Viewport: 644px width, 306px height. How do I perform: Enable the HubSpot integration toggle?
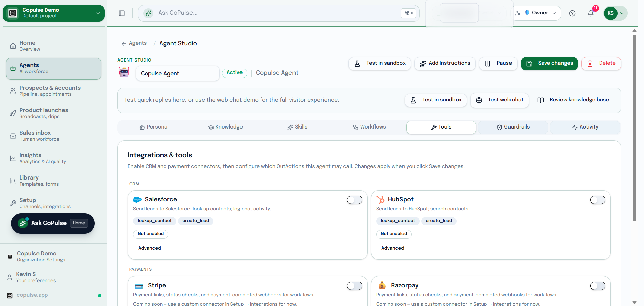[598, 200]
